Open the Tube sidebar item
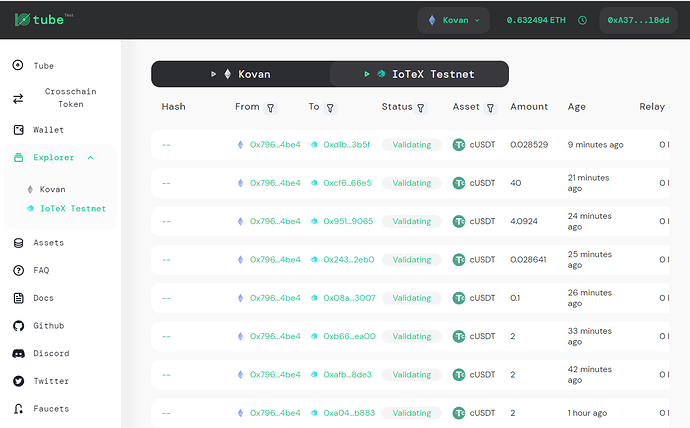 44,66
